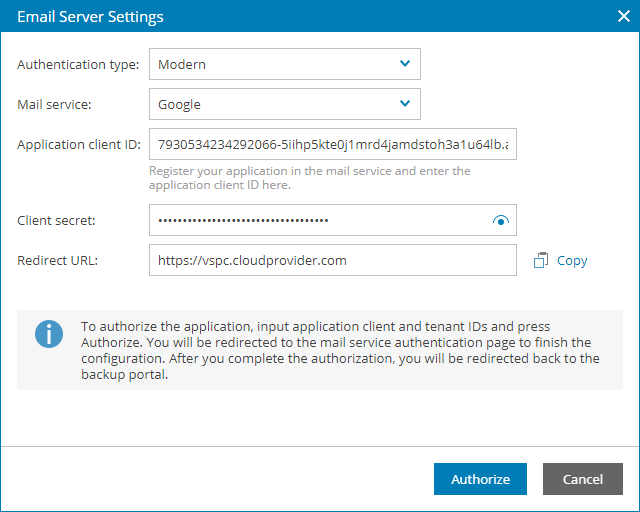
Task: Open the Authentication type dropdown showing Modern
Action: (x=284, y=64)
